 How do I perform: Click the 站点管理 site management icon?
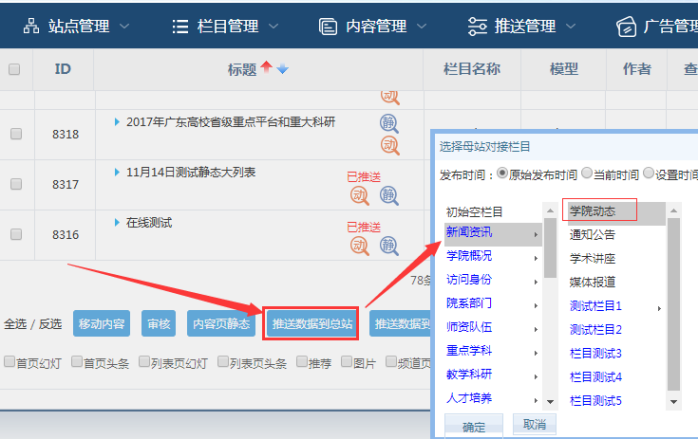coord(31,25)
